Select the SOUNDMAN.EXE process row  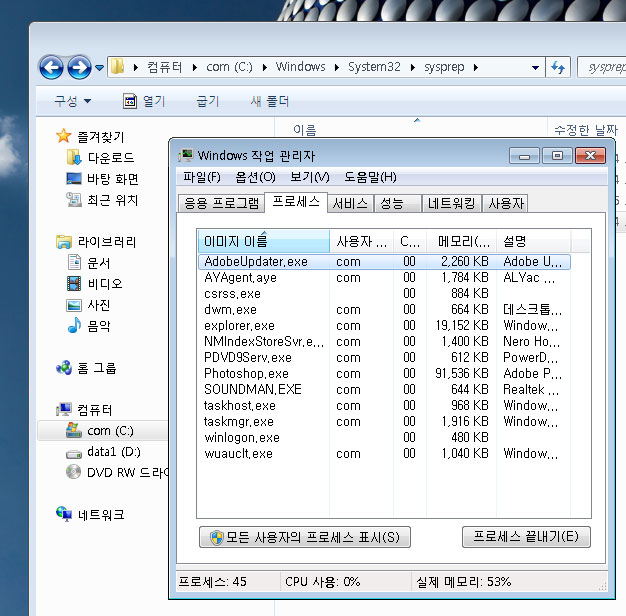point(384,389)
